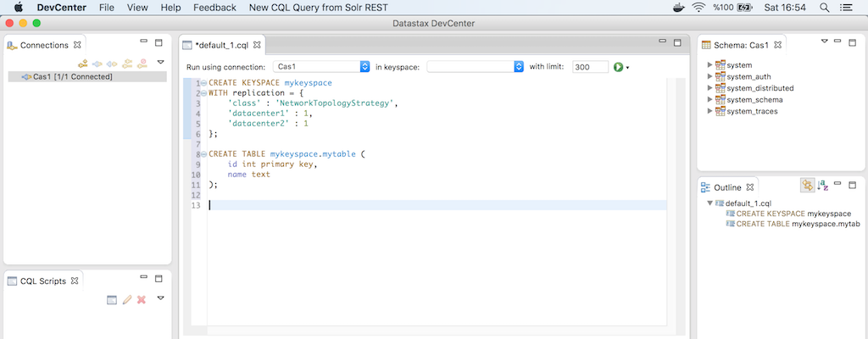Click the pencil edit icon in CQL Scripts
Image resolution: width=868 pixels, height=339 pixels.
point(127,300)
